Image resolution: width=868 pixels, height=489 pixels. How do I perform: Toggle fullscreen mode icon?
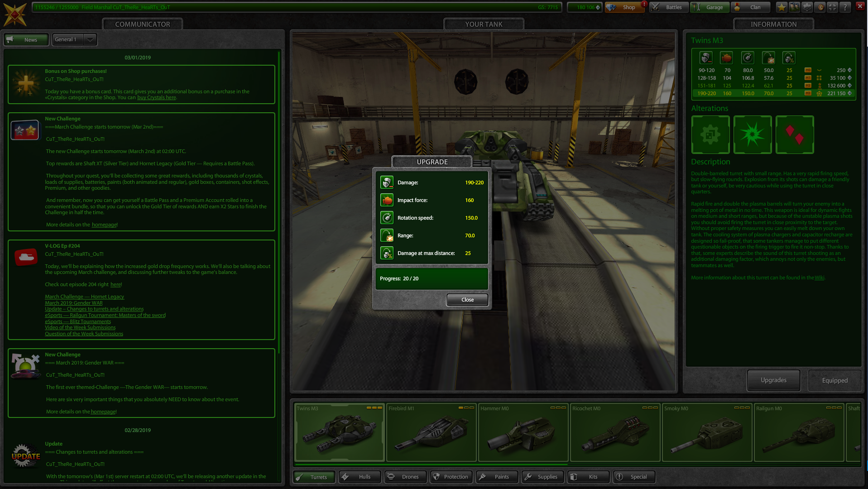[832, 7]
